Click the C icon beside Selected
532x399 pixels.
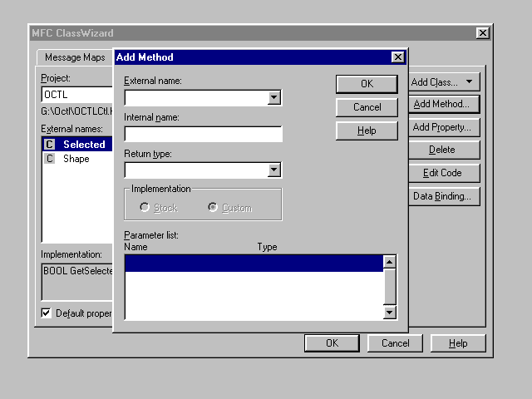pos(49,145)
